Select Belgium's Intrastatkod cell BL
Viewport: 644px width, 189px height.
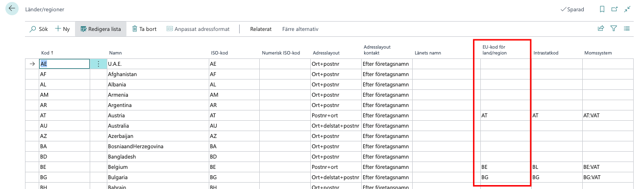556,167
